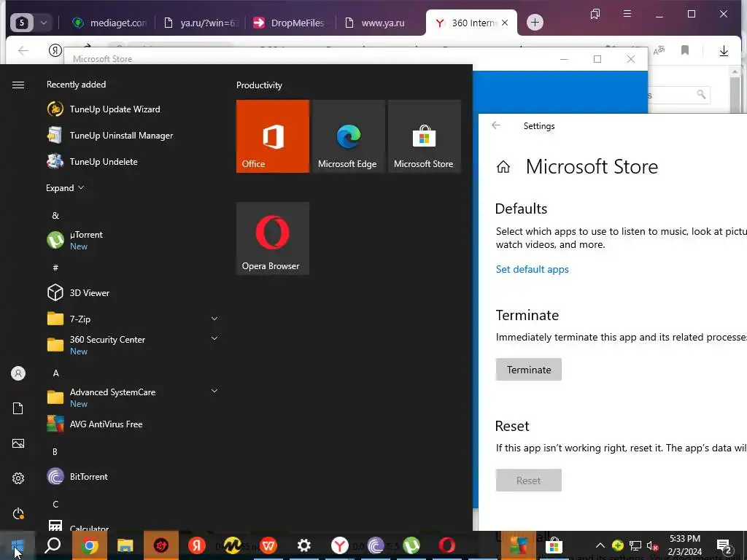This screenshot has height=560, width=747.
Task: Switch to the ya.ru/?win= tab
Action: click(x=200, y=23)
